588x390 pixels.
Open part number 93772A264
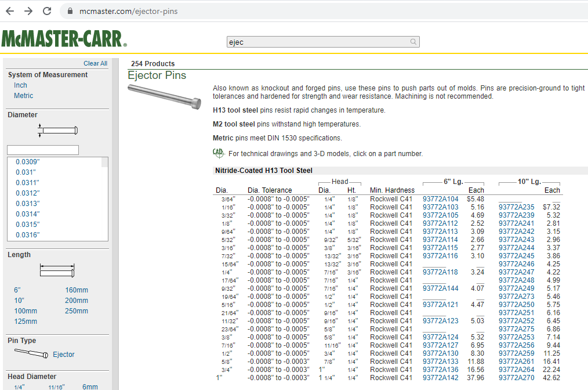coord(517,370)
